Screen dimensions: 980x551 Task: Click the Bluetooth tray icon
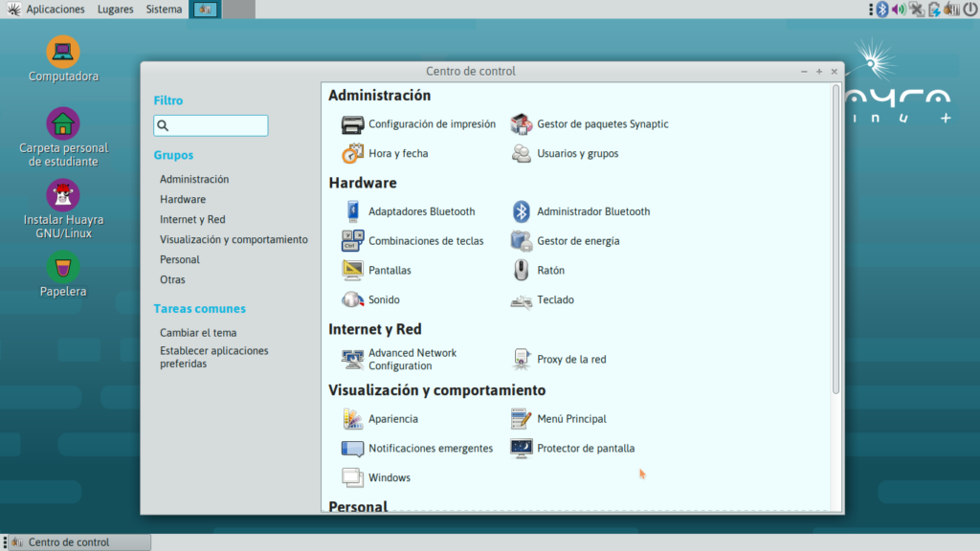(x=882, y=10)
